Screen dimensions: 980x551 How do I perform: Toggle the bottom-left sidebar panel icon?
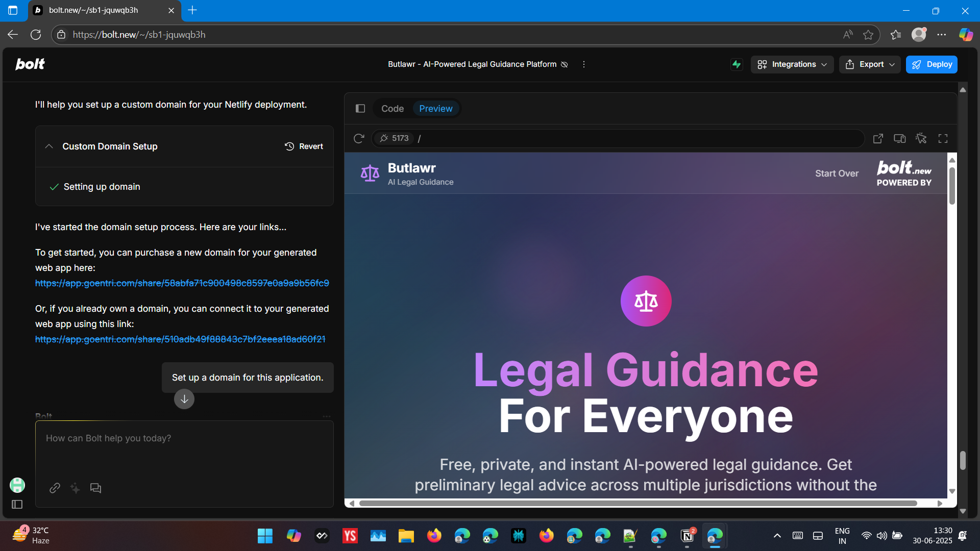click(17, 505)
